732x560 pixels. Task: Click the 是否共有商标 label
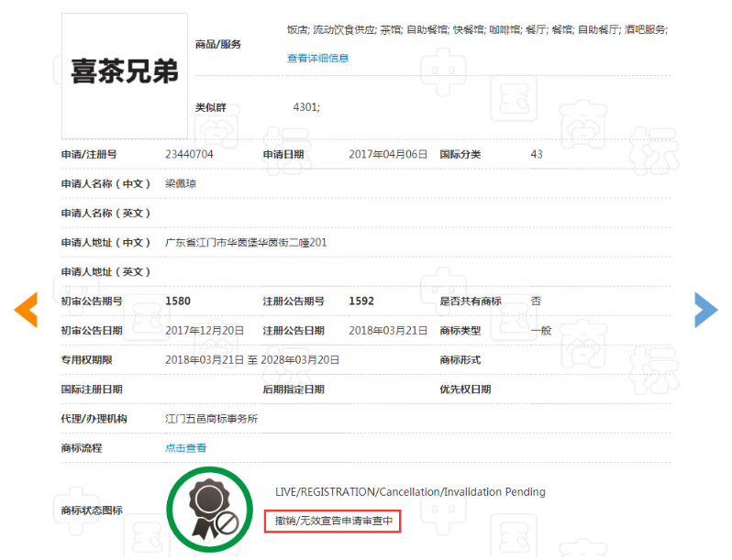point(471,302)
